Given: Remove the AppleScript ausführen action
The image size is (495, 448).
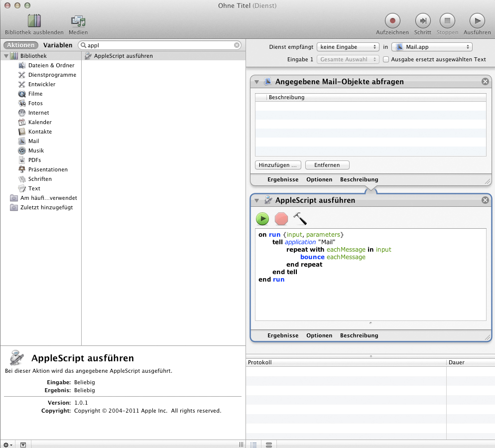Looking at the screenshot, I should coord(485,200).
